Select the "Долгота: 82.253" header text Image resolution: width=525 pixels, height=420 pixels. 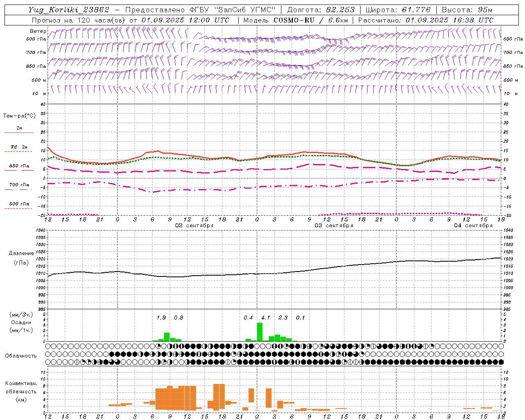click(x=321, y=10)
